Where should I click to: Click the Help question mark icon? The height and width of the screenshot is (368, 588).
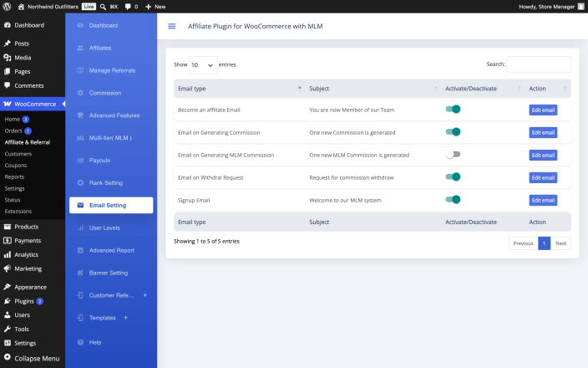[x=80, y=342]
